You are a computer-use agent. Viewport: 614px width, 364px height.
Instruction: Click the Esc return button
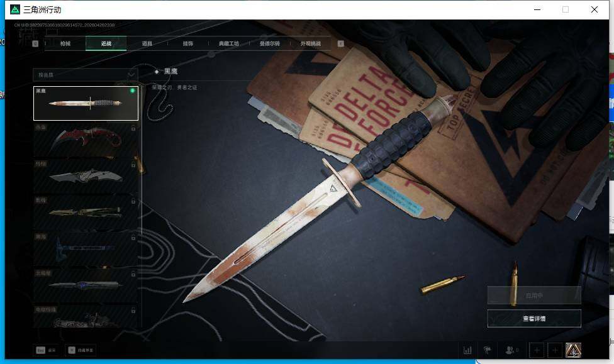pos(46,350)
